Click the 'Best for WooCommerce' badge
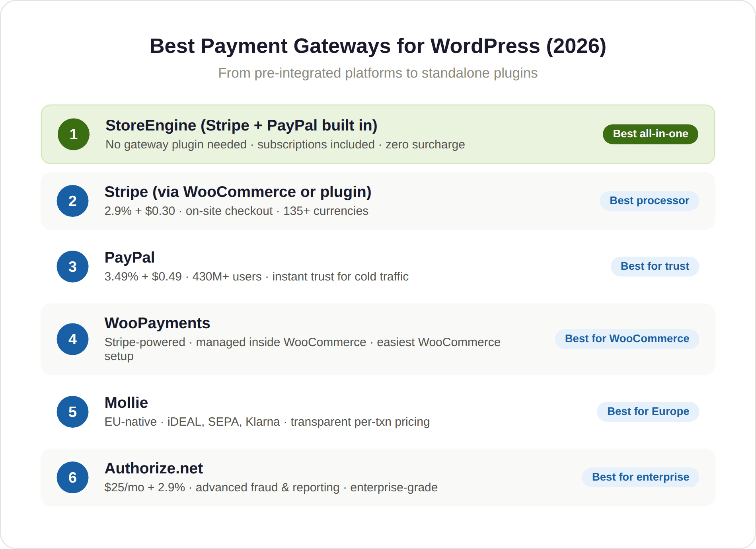 tap(627, 339)
